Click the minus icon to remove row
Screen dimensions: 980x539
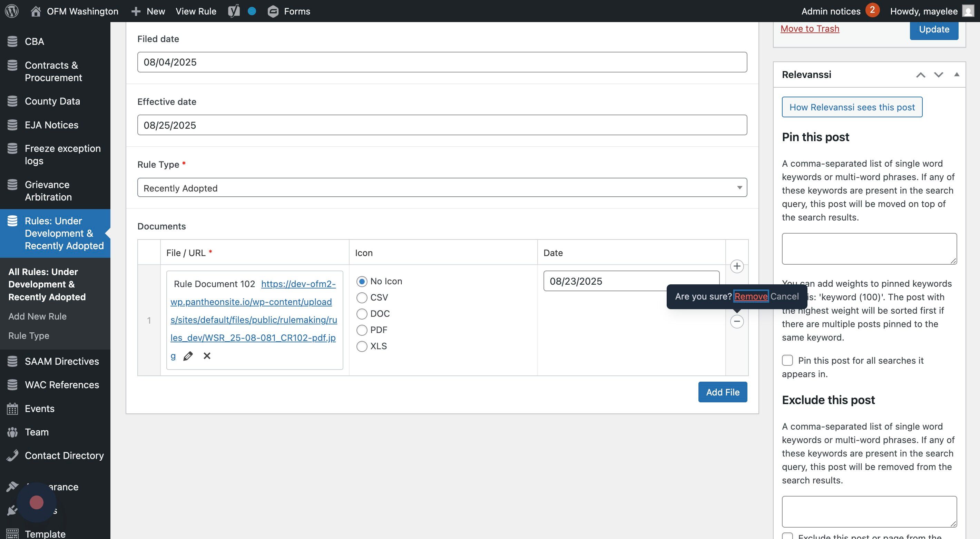(736, 321)
